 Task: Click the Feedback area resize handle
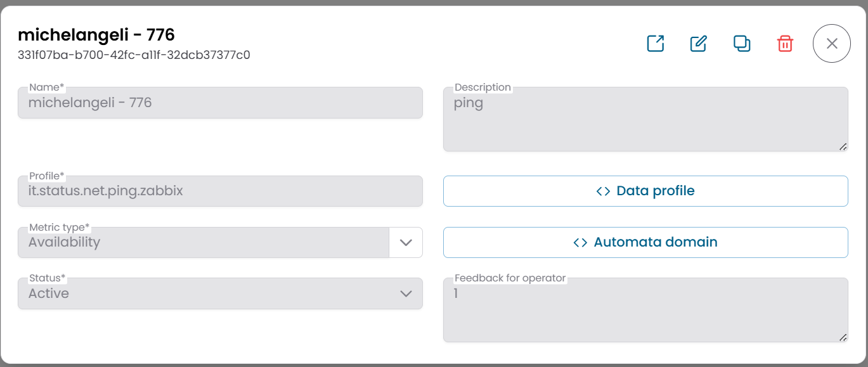point(843,338)
